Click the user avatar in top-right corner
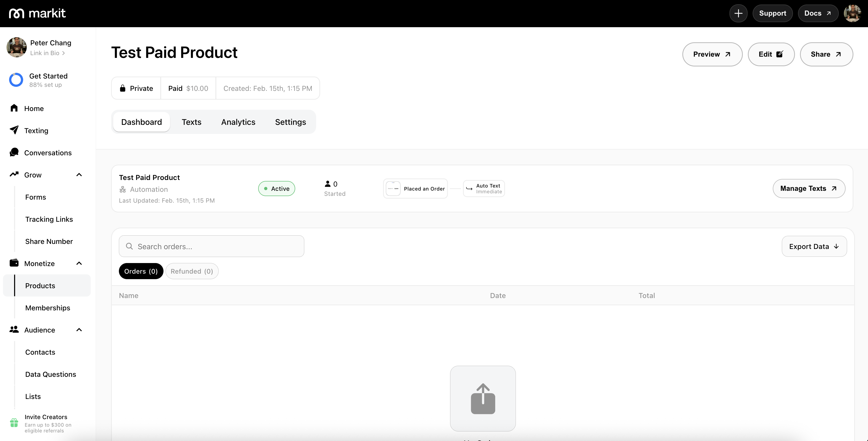Viewport: 868px width, 441px height. click(x=852, y=13)
